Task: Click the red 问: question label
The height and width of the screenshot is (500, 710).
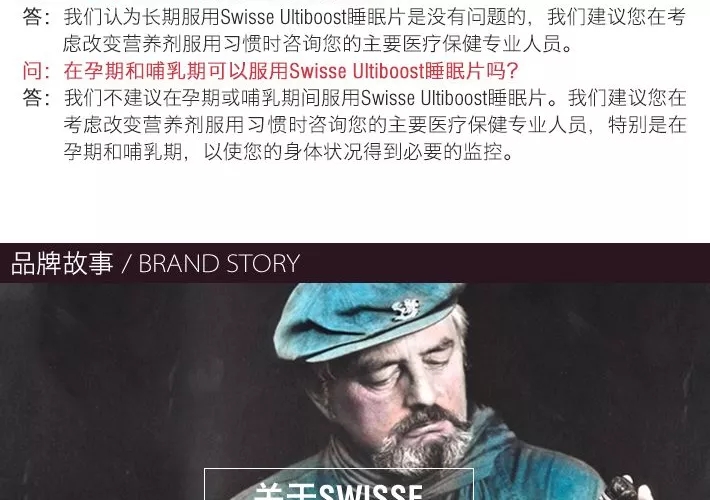Action: [37, 71]
